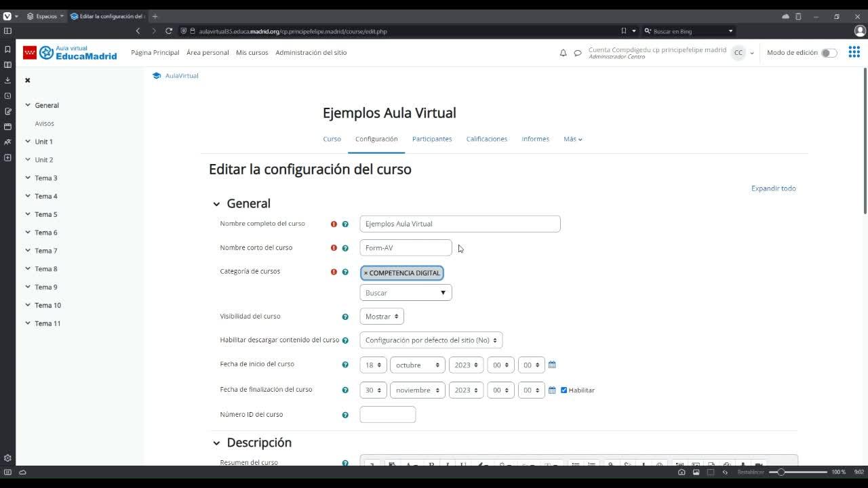This screenshot has height=488, width=868.
Task: Open the closed tabs trash icon
Action: point(798,16)
